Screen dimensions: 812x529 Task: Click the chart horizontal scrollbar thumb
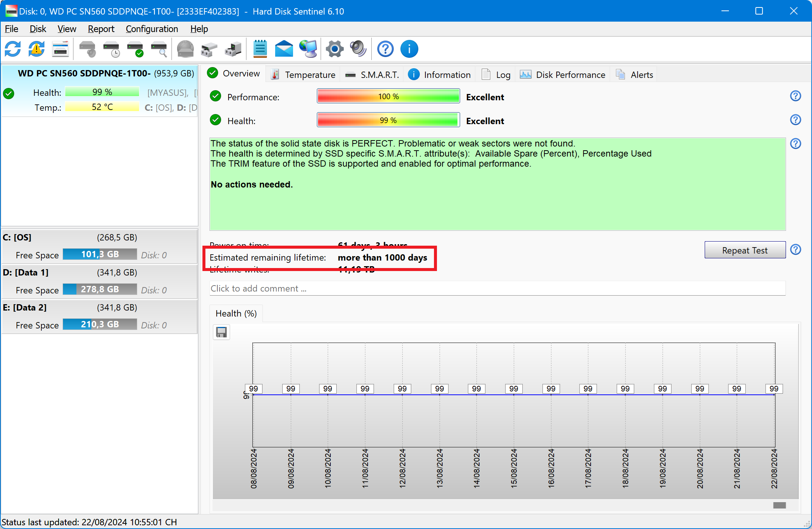pos(779,505)
